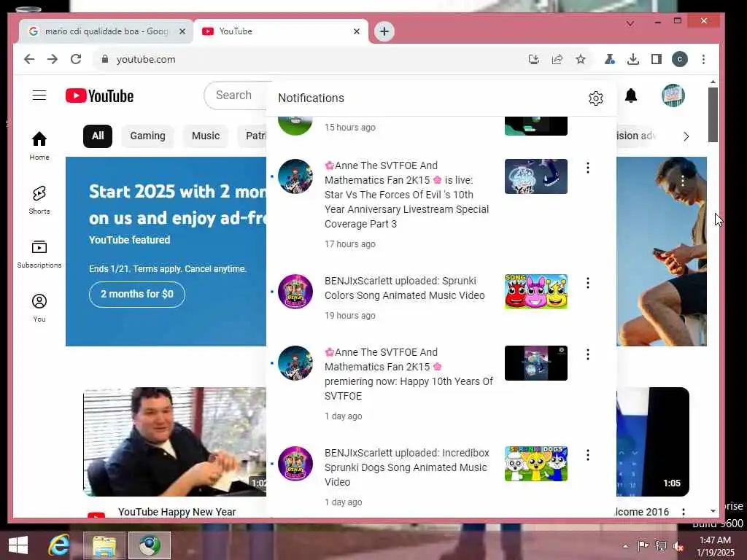This screenshot has width=747, height=560.
Task: Select the Music filter chip
Action: point(205,136)
